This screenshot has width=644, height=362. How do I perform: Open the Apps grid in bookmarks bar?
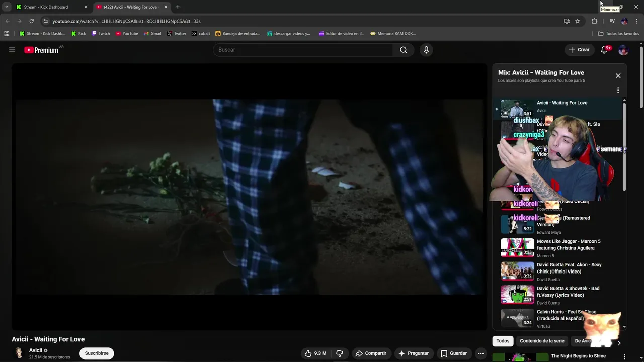pyautogui.click(x=7, y=34)
